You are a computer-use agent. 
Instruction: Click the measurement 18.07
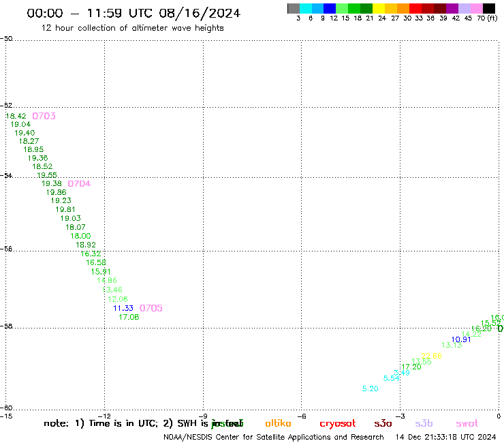76,227
